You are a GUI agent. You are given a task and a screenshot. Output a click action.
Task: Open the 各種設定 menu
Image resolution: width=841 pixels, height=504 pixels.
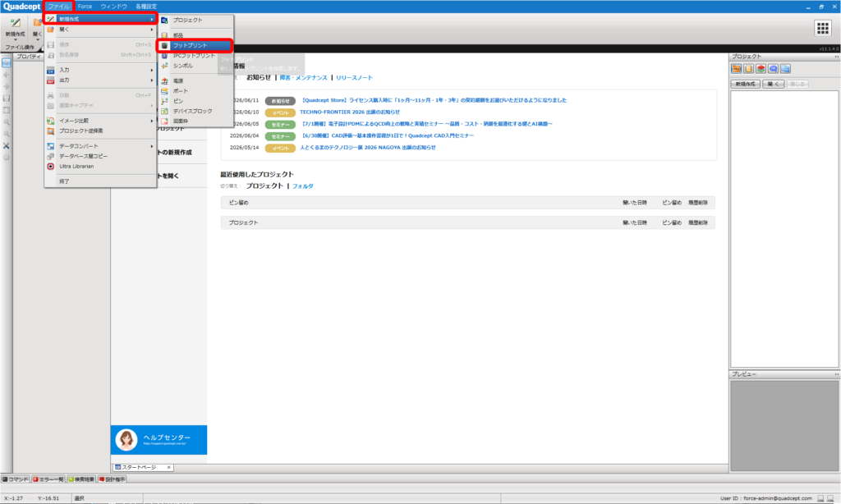[x=146, y=7]
